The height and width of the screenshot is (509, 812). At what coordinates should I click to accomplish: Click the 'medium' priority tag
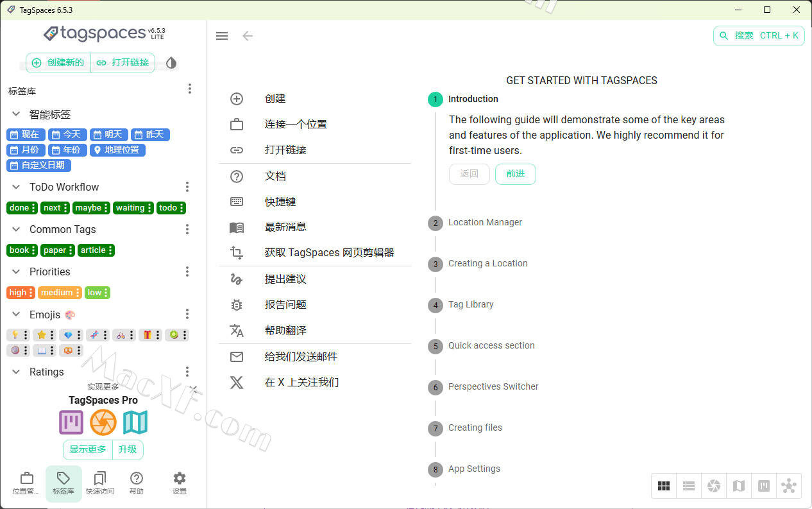point(60,293)
